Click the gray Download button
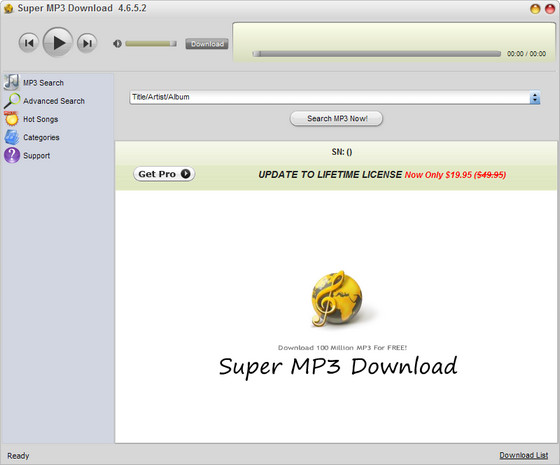The height and width of the screenshot is (465, 560). click(207, 44)
